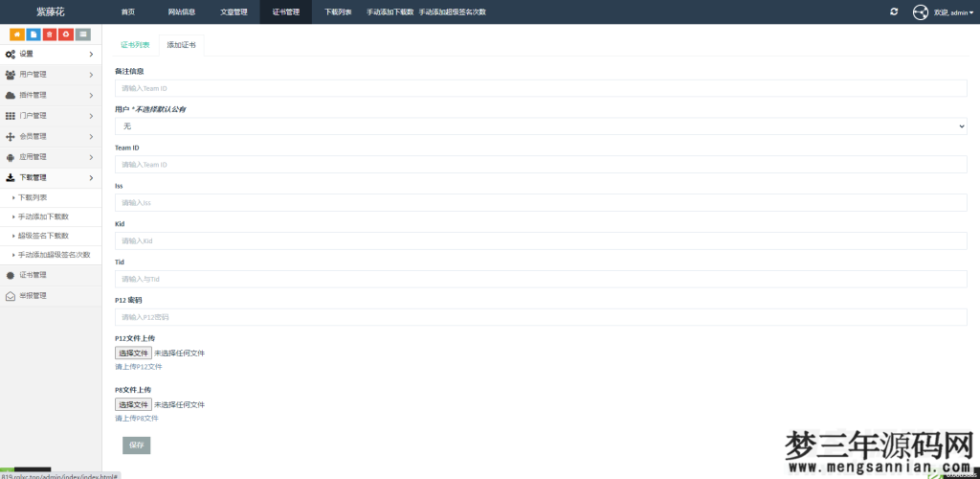980x479 pixels.
Task: Switch to the 证书列表 tab
Action: click(x=135, y=45)
